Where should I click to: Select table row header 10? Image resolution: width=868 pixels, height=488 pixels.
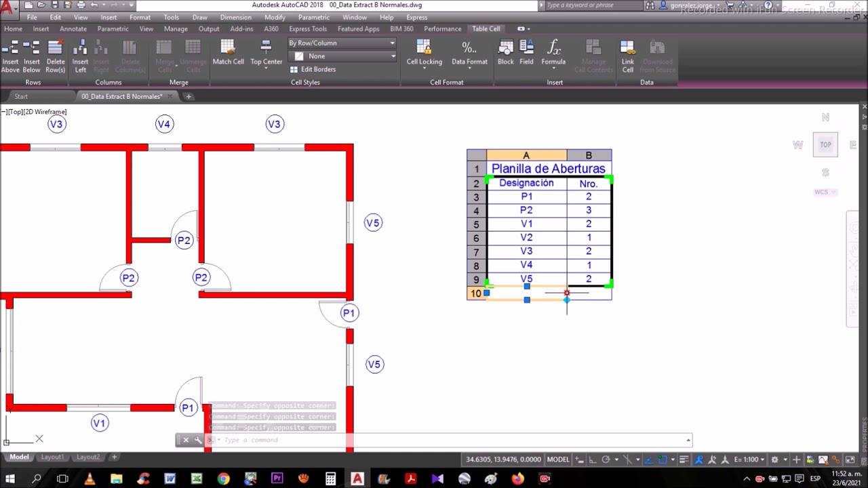(x=476, y=293)
